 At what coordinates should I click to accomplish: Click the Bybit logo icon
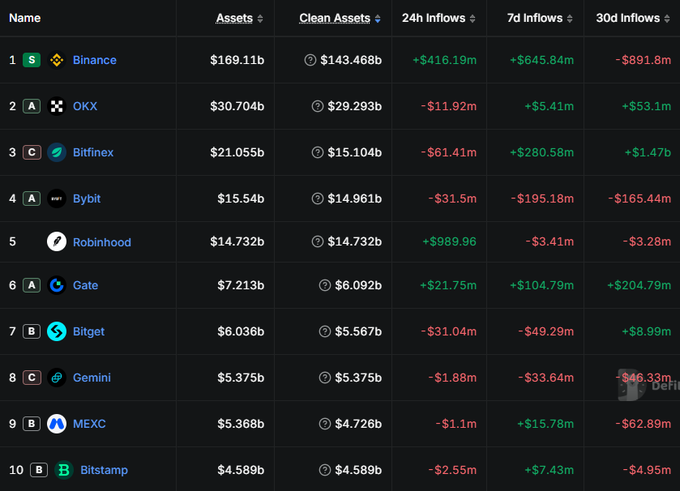[56, 199]
